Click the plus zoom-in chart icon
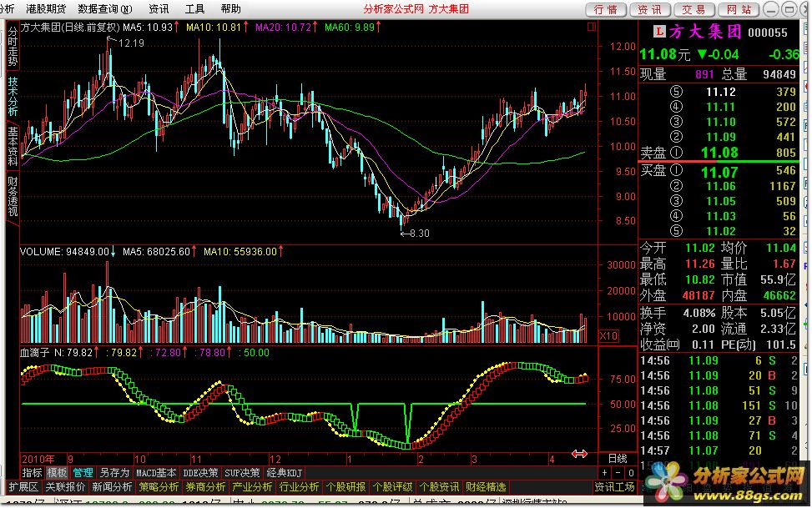The width and height of the screenshot is (812, 508). [x=605, y=473]
